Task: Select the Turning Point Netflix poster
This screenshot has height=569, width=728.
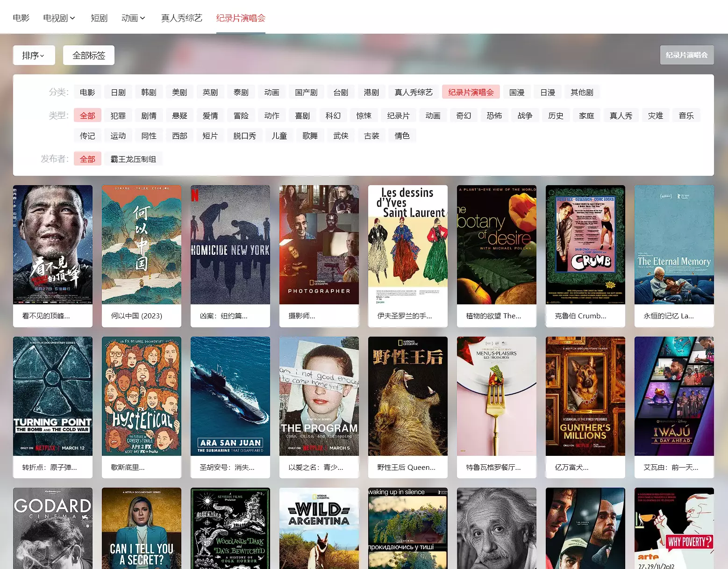Action: click(x=53, y=396)
